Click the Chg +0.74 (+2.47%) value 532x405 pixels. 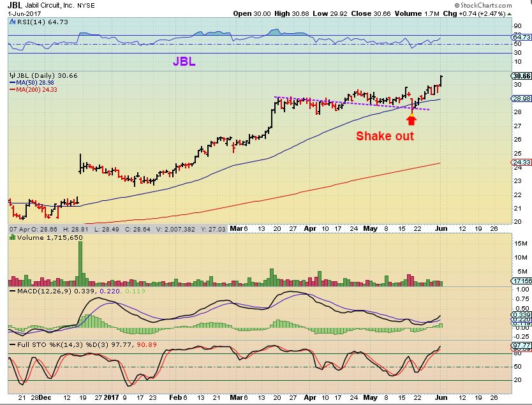click(x=475, y=14)
